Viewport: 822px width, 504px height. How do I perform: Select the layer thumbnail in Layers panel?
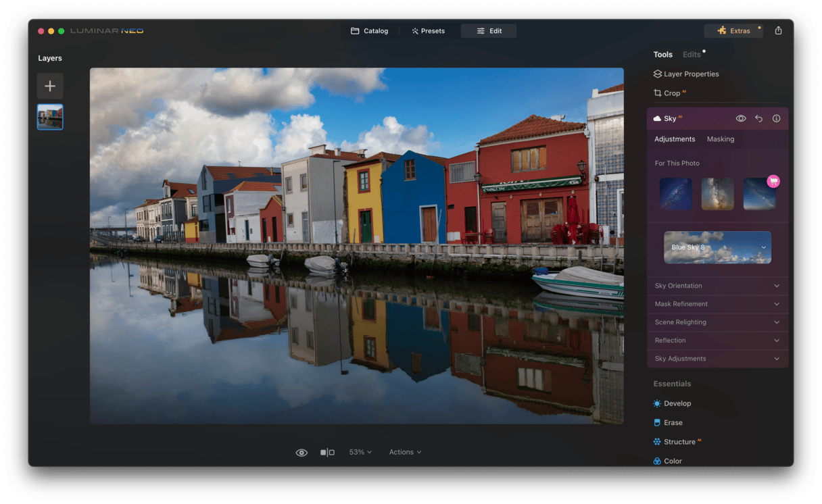[x=50, y=117]
